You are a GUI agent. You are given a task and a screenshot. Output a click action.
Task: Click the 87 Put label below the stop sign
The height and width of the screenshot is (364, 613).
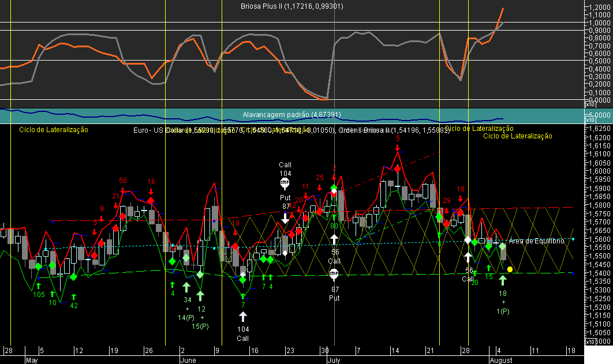click(x=334, y=294)
